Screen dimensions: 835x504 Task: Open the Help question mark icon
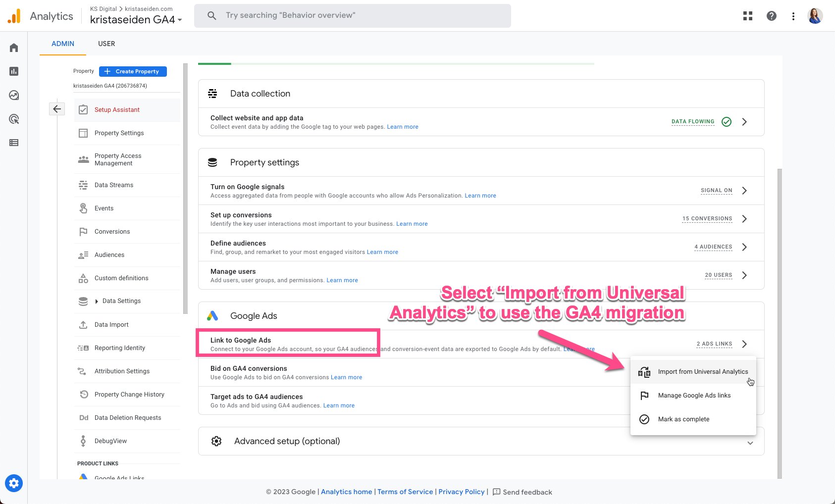coord(771,15)
